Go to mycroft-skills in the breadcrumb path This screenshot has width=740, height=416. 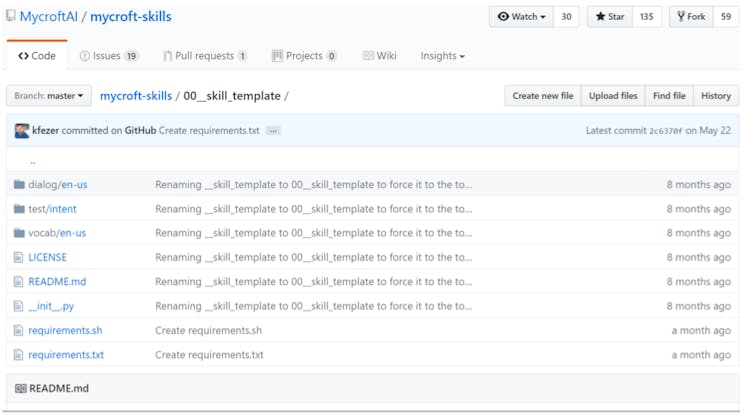(x=136, y=96)
